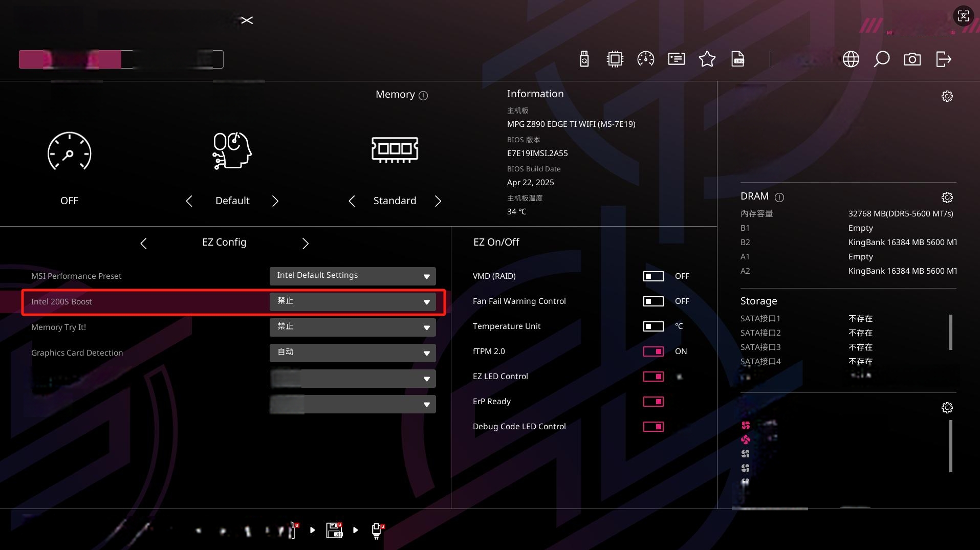
Task: Click the Graphics Card Detection label
Action: point(77,353)
